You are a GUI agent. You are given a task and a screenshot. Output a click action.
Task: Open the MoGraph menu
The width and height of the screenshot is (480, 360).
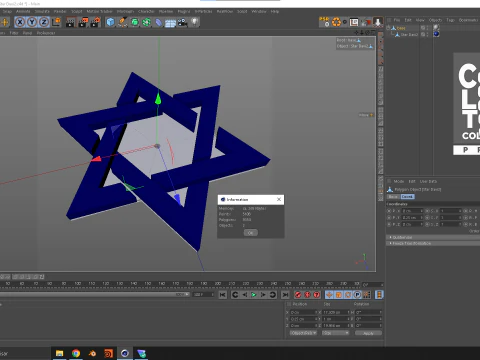pyautogui.click(x=125, y=11)
